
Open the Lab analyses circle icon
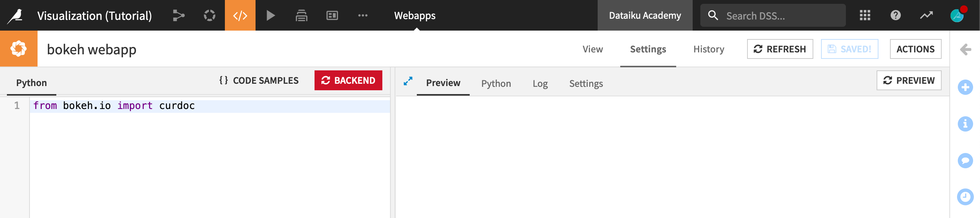tap(210, 16)
